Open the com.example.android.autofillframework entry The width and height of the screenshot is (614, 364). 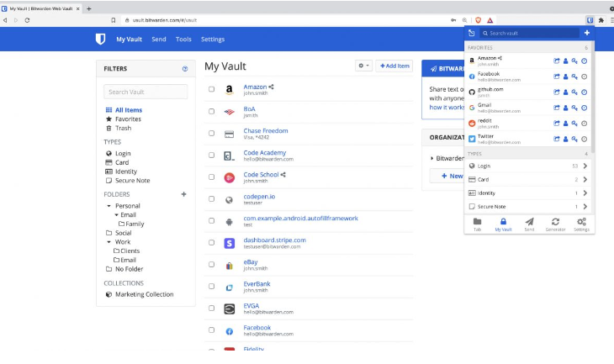[301, 219]
